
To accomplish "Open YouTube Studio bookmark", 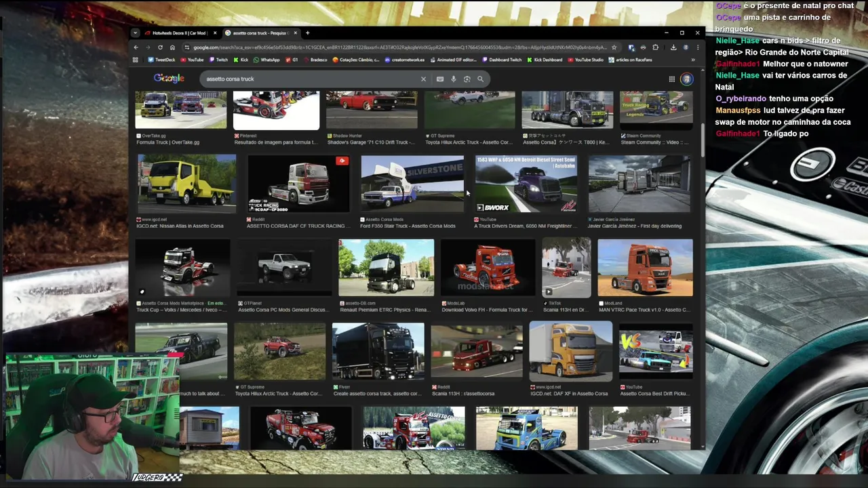I will (585, 60).
